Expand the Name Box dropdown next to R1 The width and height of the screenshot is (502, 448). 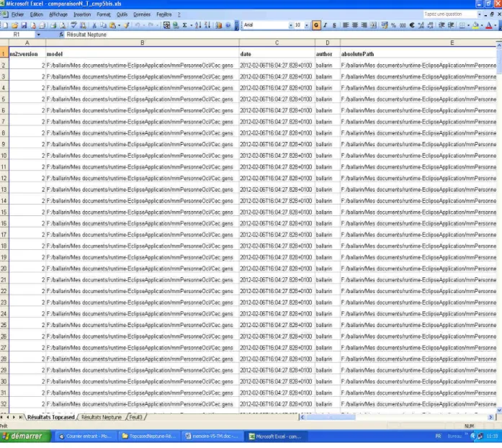[x=38, y=35]
